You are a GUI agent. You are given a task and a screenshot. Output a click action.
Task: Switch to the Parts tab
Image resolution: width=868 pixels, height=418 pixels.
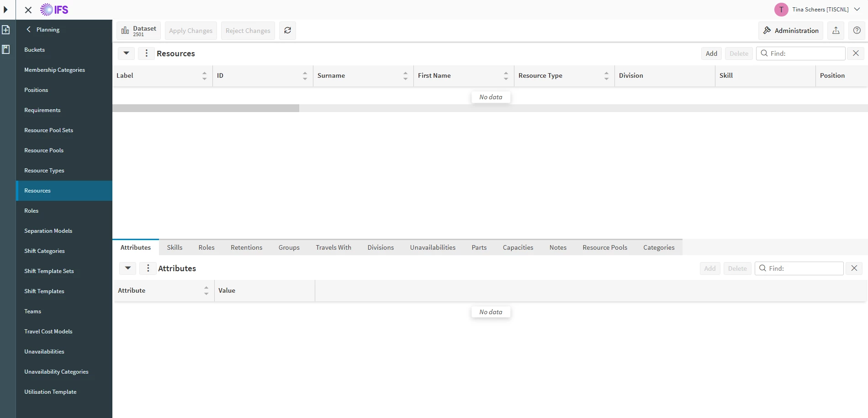(479, 247)
